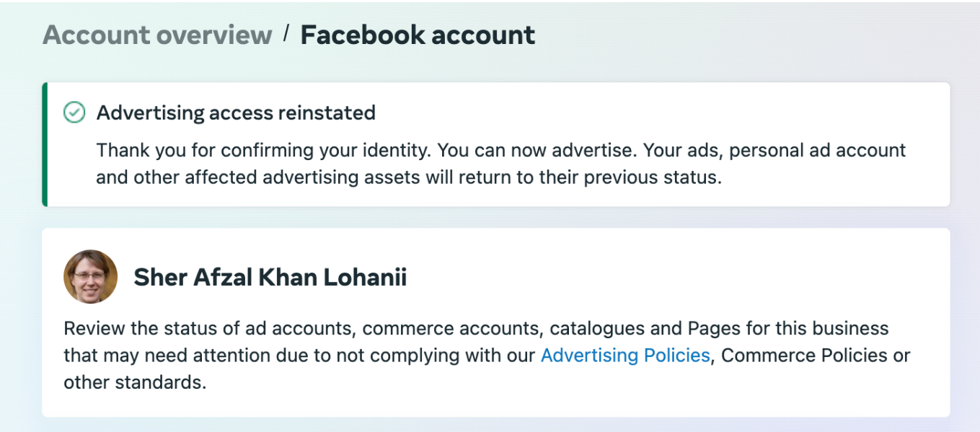Open the profile photo thumbnail
This screenshot has width=980, height=432.
click(90, 277)
